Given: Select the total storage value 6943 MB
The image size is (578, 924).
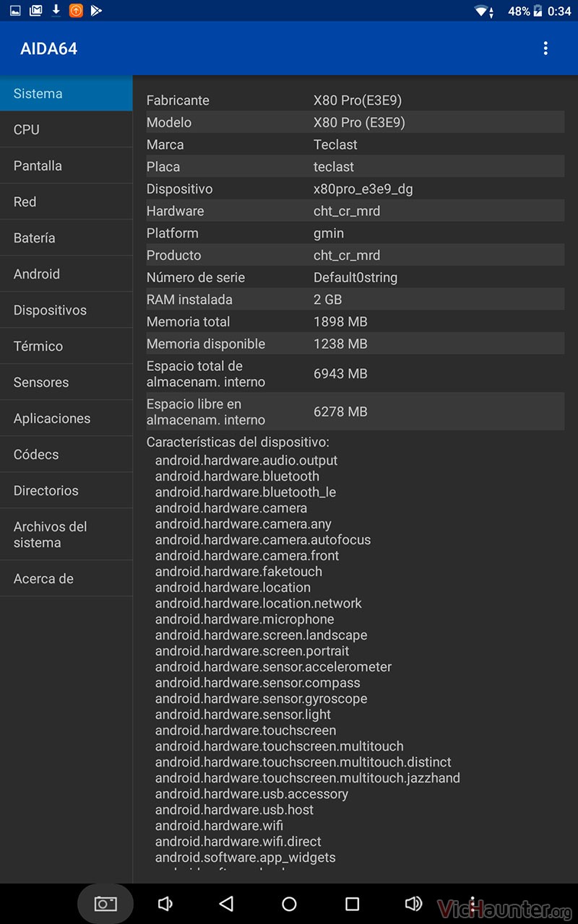Looking at the screenshot, I should (340, 374).
